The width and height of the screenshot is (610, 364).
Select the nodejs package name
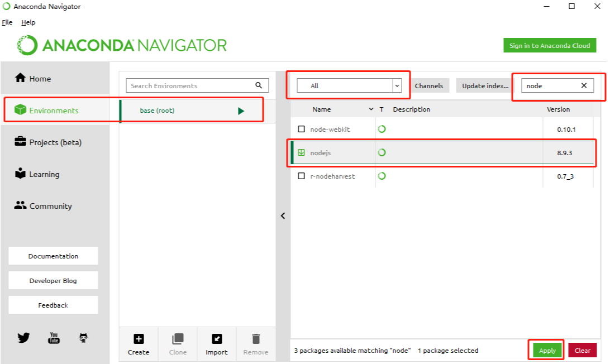[x=321, y=153]
